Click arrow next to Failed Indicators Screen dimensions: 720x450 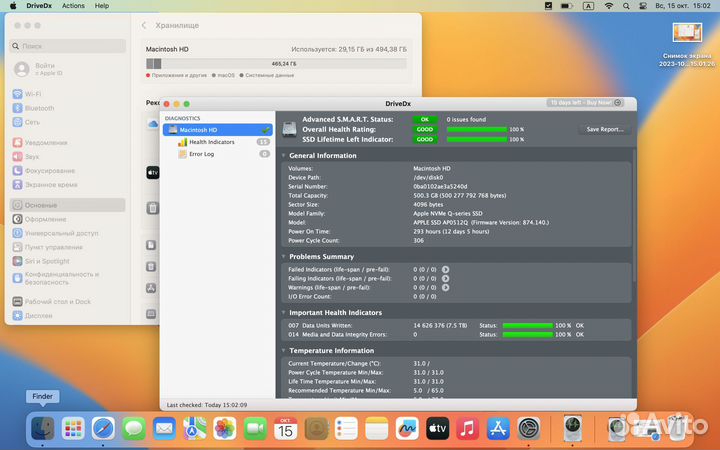pyautogui.click(x=445, y=270)
